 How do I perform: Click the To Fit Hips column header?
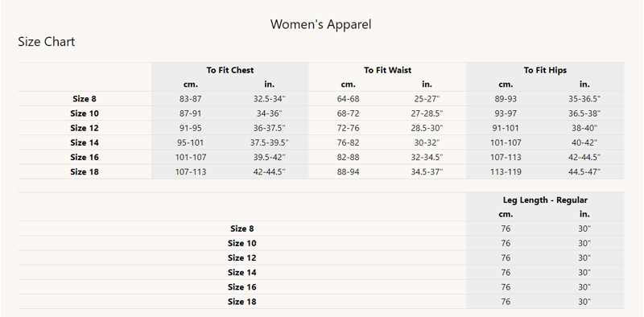coord(545,70)
